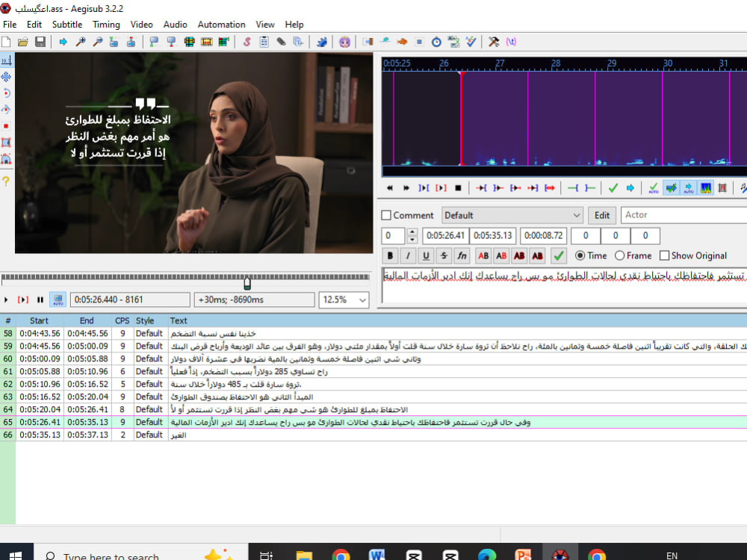The height and width of the screenshot is (560, 747).
Task: Open the Attachments paperclip icon
Action: (x=281, y=42)
